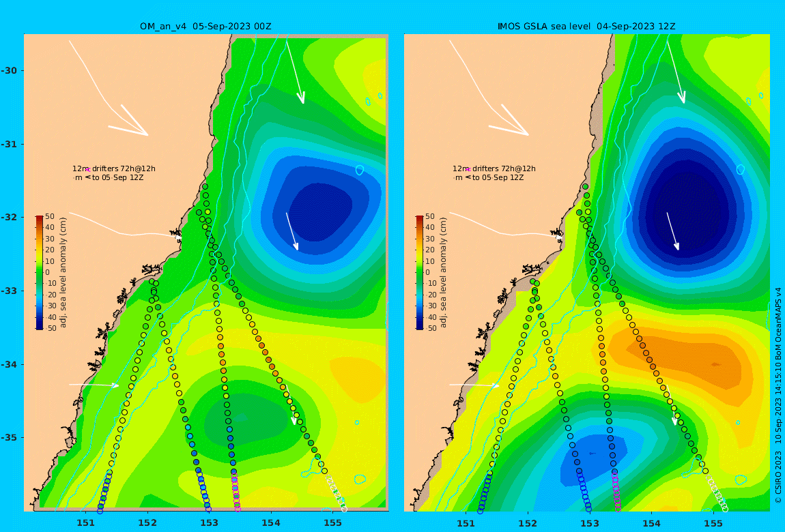785x532 pixels.
Task: Click '12m drifters 72h@12h' text on left map
Action: (x=113, y=168)
